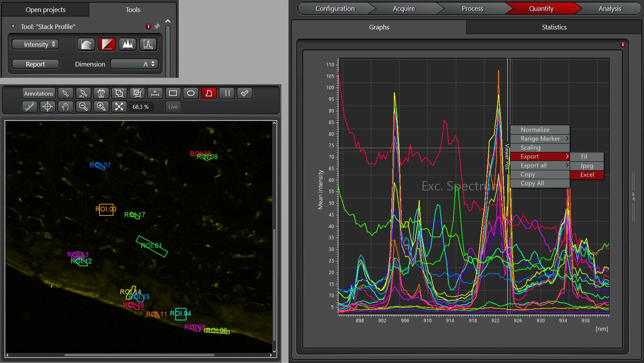
Task: Enable Live mode
Action: 173,107
